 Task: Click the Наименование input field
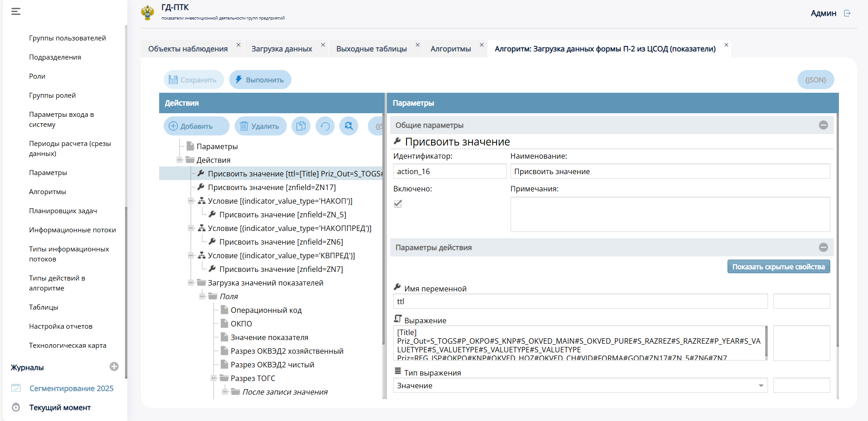(670, 171)
